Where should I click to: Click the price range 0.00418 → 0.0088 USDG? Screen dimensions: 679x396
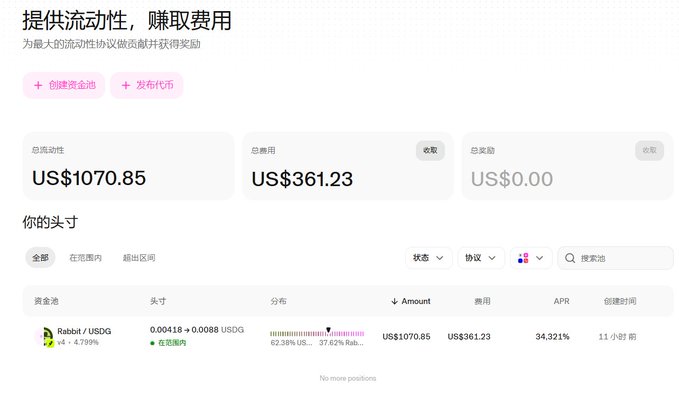(x=197, y=330)
